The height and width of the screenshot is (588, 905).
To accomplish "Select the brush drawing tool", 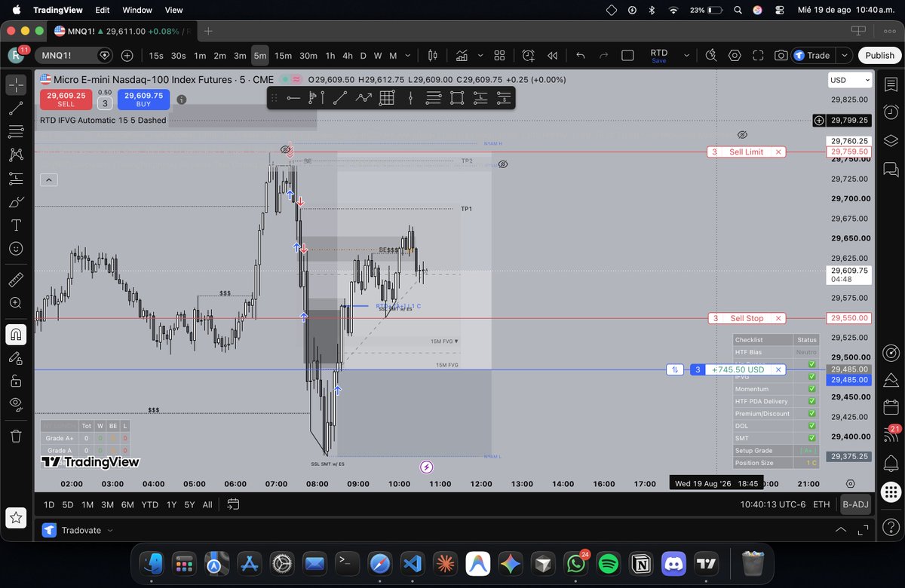I will pyautogui.click(x=16, y=202).
